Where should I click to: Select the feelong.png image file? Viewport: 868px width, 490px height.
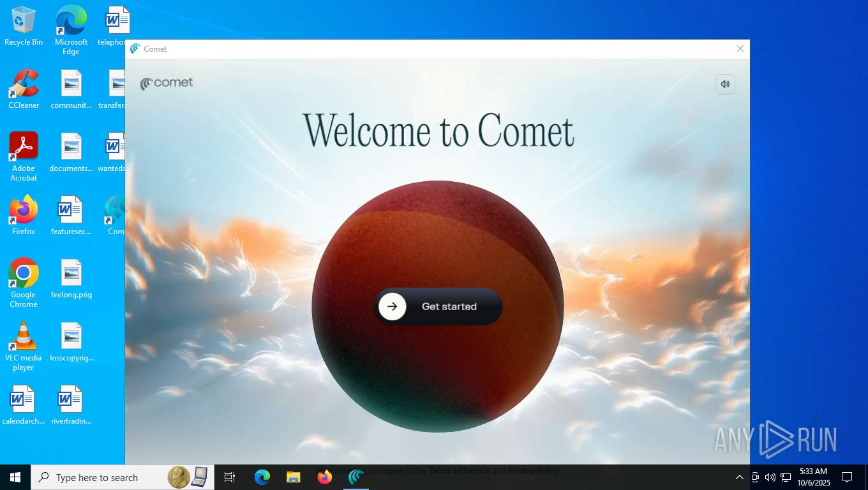71,279
